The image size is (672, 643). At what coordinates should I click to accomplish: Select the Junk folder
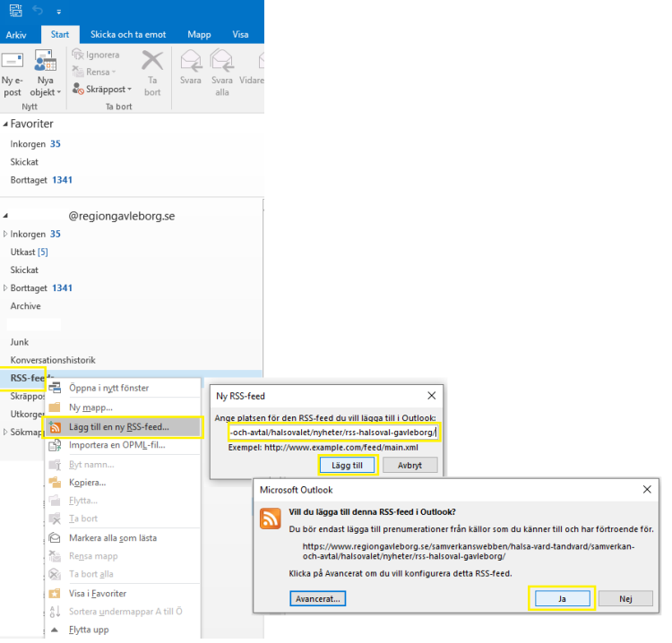click(20, 342)
